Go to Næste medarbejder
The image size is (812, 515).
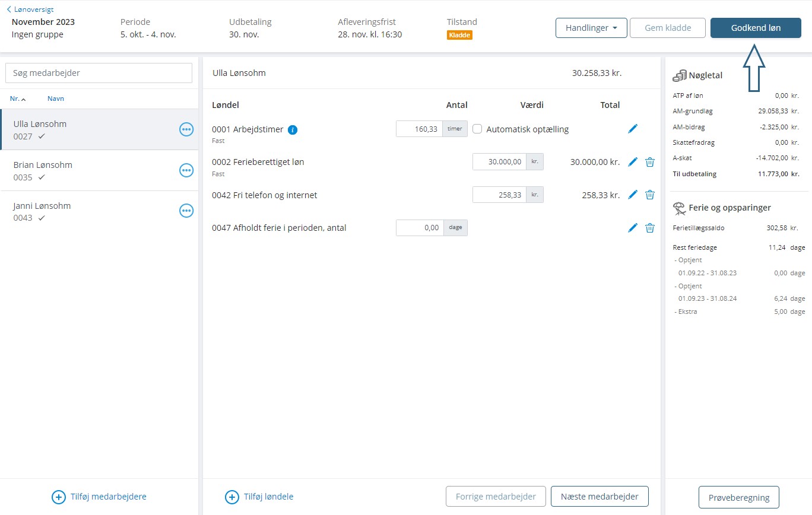[x=600, y=497]
